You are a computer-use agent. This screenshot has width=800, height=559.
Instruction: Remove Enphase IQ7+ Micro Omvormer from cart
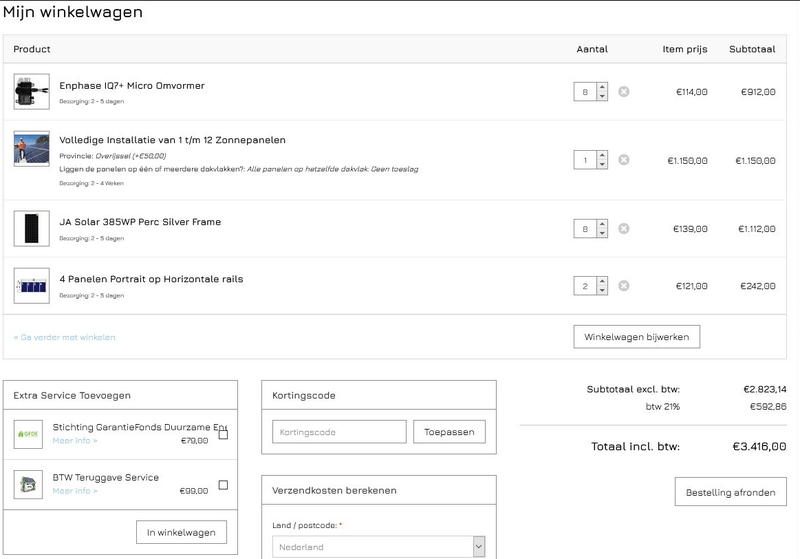coord(623,92)
